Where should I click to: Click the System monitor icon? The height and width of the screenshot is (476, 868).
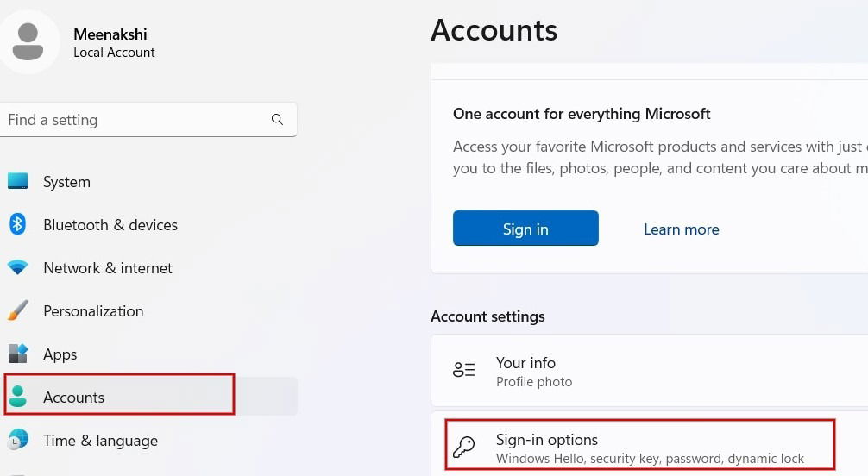pos(17,181)
